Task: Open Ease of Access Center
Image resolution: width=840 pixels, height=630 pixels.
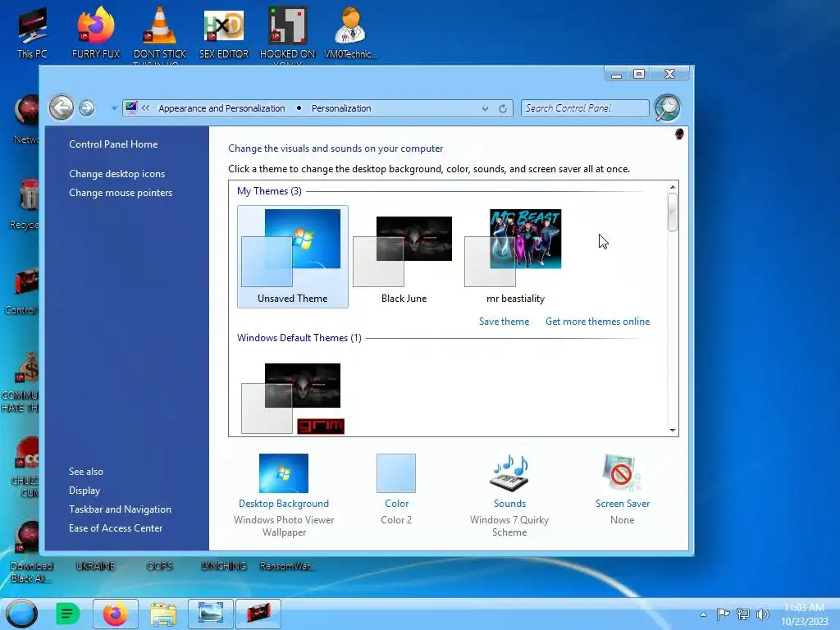Action: 116,527
